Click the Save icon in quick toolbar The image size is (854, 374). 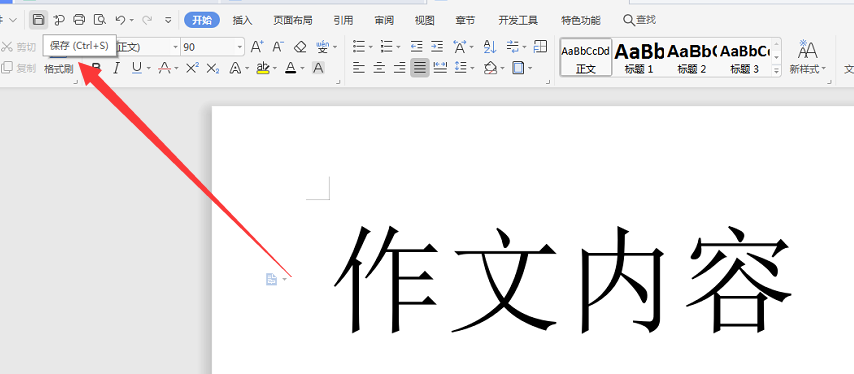pos(38,20)
